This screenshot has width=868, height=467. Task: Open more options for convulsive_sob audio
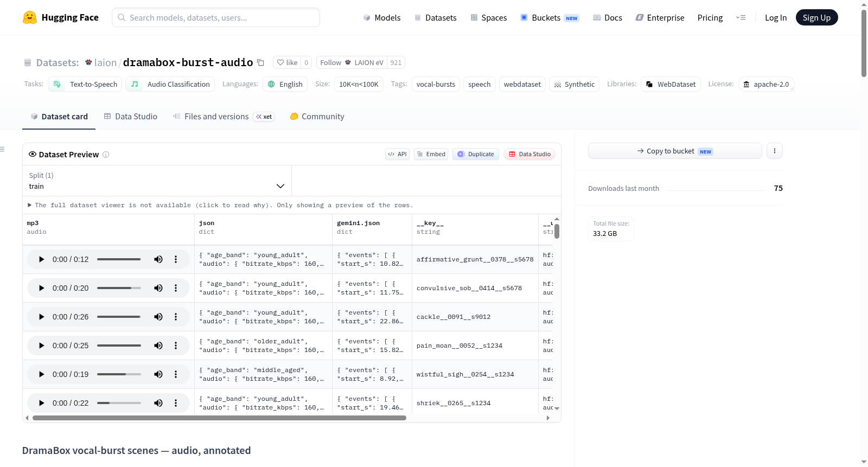pos(176,288)
